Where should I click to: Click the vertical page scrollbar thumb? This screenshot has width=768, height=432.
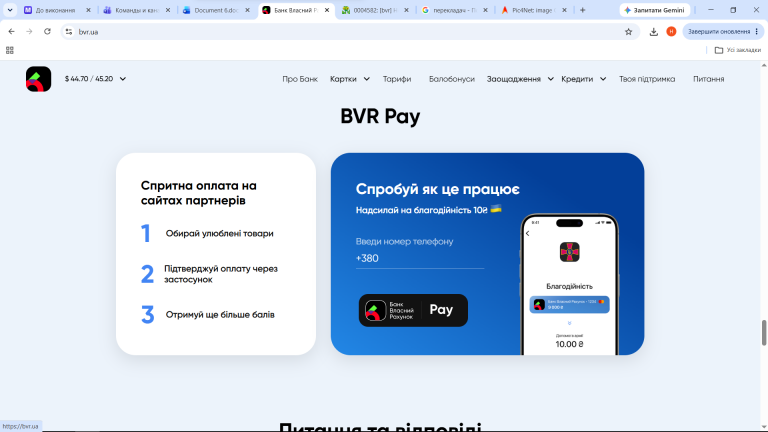click(764, 333)
